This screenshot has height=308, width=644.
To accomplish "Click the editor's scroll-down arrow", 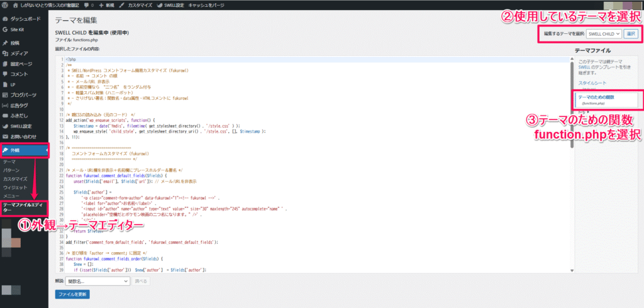I will [571, 270].
